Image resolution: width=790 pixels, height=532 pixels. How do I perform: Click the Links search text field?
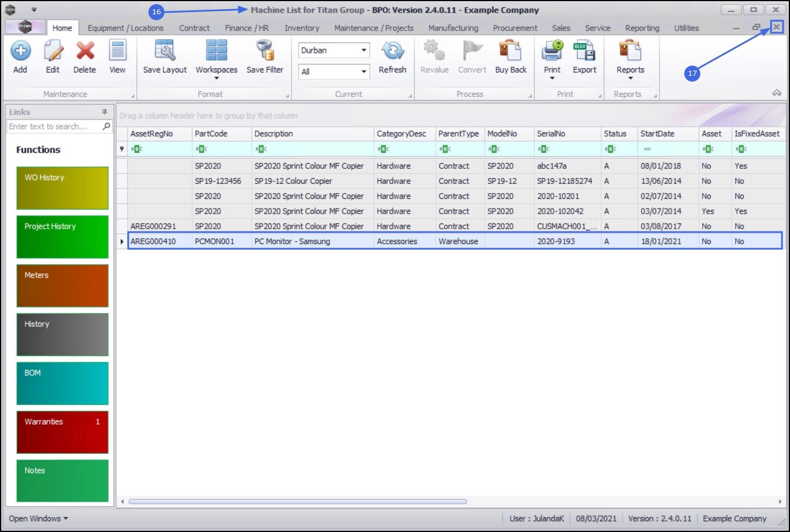coord(55,126)
